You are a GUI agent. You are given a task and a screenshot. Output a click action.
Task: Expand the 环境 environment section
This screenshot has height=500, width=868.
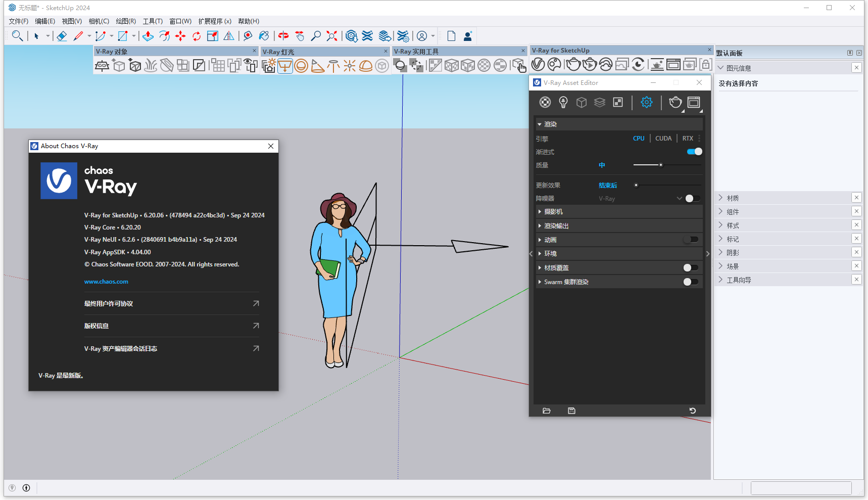coord(619,254)
